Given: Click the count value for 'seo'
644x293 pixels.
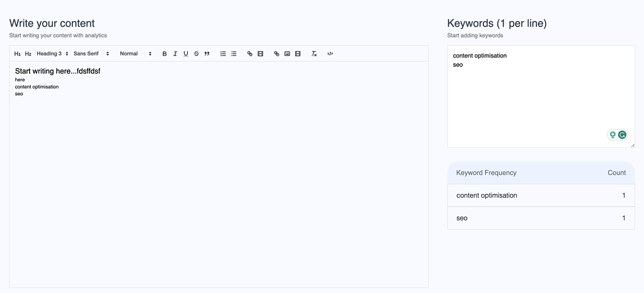Looking at the screenshot, I should pyautogui.click(x=624, y=218).
